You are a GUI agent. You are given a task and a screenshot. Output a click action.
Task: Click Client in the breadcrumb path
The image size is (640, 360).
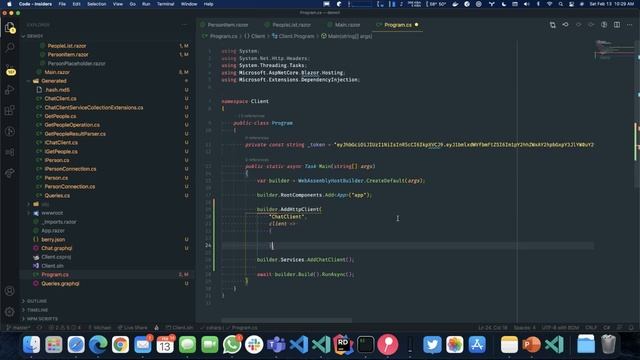[258, 36]
